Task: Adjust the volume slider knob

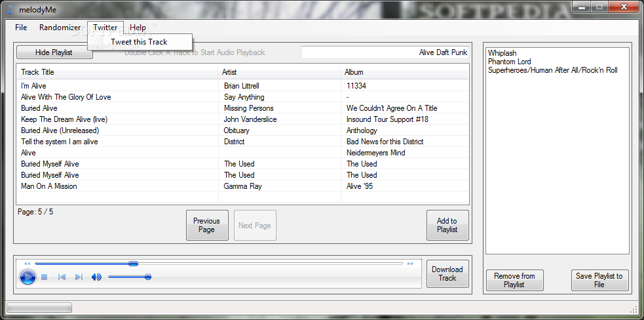Action: 148,277
